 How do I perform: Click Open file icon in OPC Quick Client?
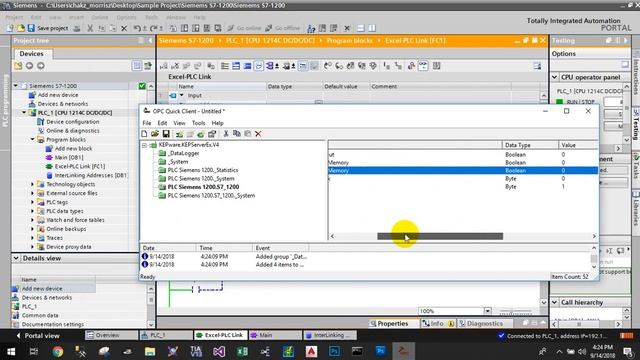pyautogui.click(x=155, y=133)
